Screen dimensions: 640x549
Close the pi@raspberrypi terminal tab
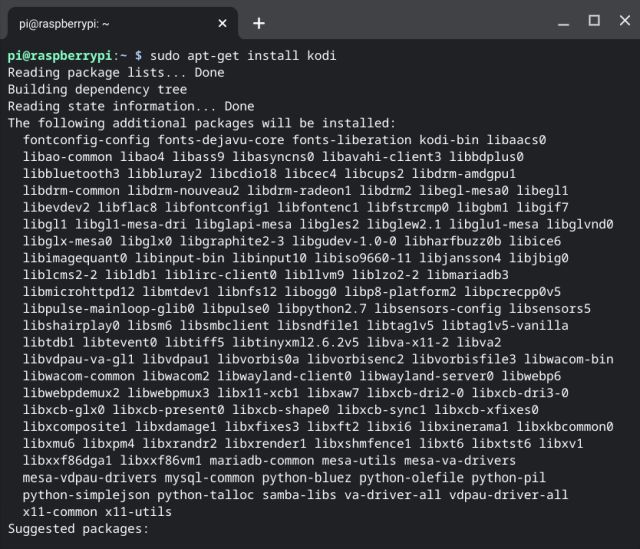tap(222, 24)
